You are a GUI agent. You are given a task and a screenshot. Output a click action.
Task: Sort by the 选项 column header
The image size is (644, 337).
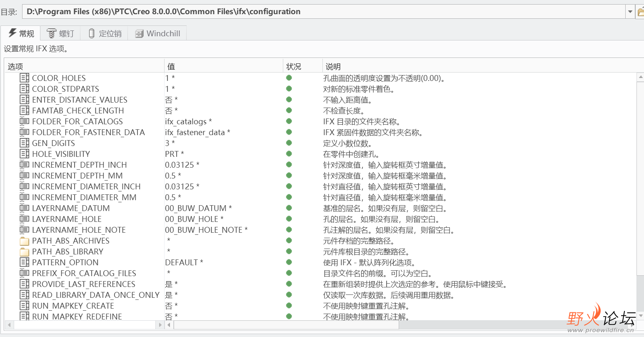click(85, 66)
